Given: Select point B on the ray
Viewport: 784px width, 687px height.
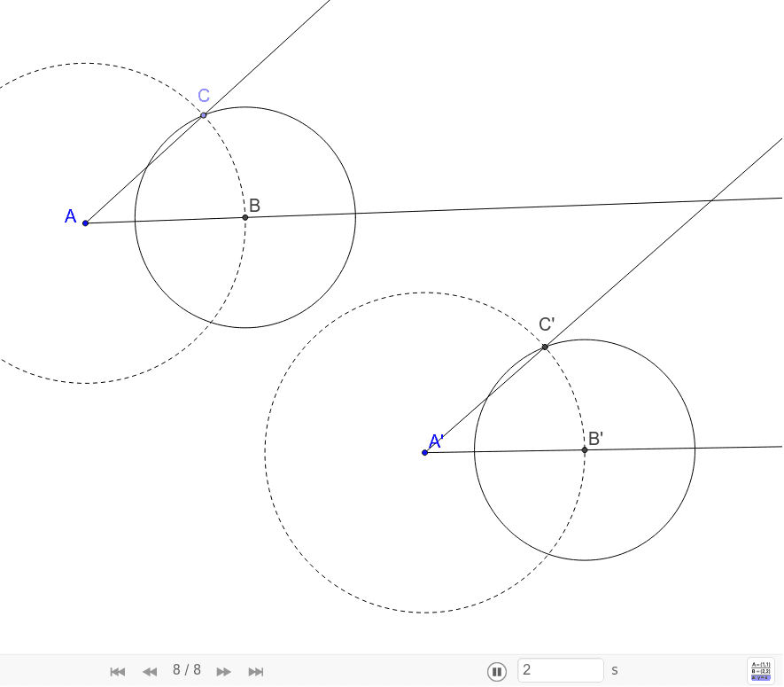Looking at the screenshot, I should [x=245, y=217].
